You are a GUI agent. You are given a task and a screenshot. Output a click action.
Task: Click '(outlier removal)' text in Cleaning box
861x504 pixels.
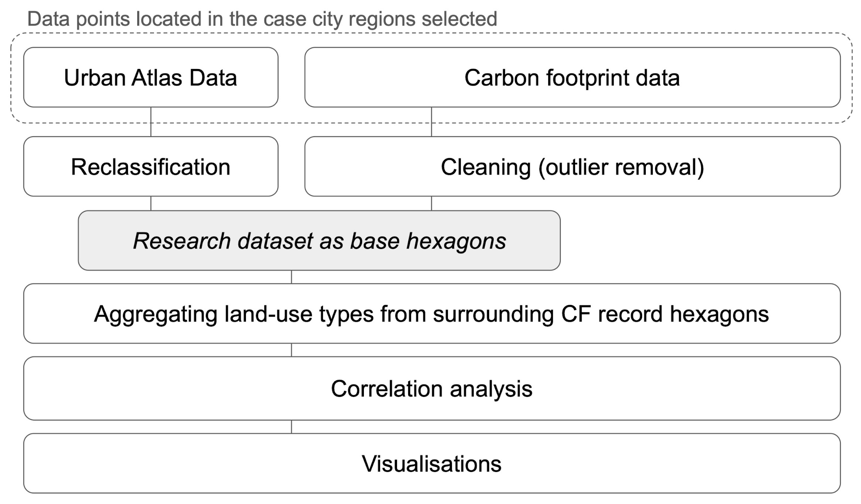(621, 167)
